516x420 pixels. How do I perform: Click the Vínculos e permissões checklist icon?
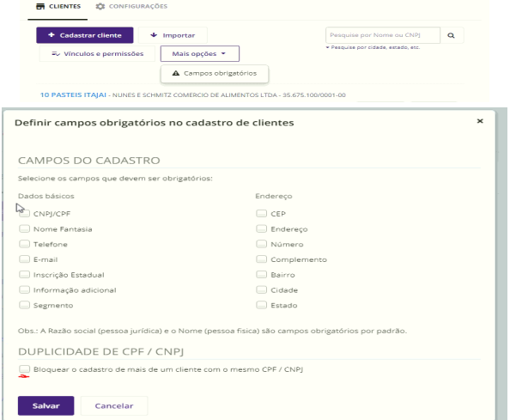[x=56, y=53]
